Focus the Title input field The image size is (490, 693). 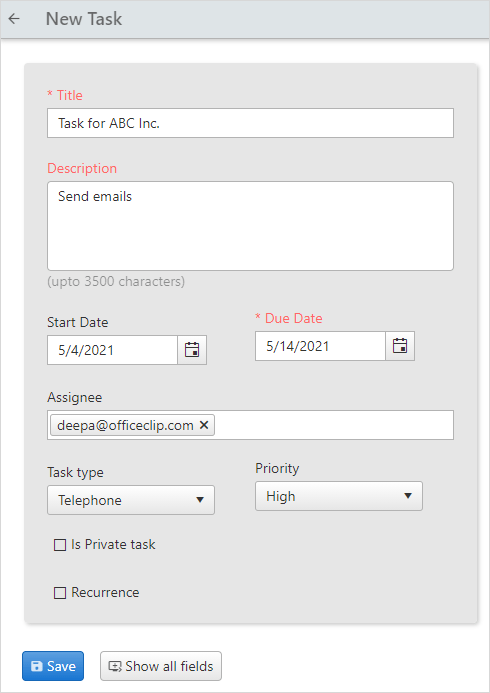coord(250,123)
